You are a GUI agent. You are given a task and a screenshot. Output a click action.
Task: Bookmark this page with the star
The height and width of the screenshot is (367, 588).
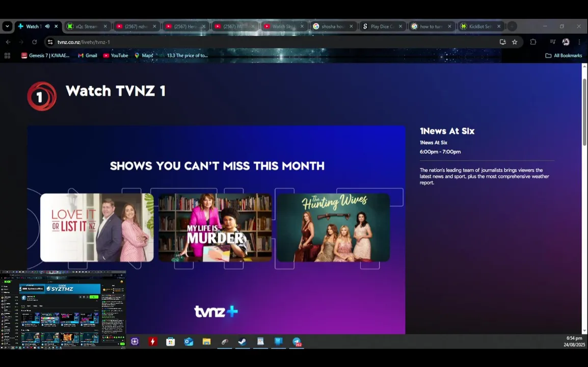coord(515,42)
